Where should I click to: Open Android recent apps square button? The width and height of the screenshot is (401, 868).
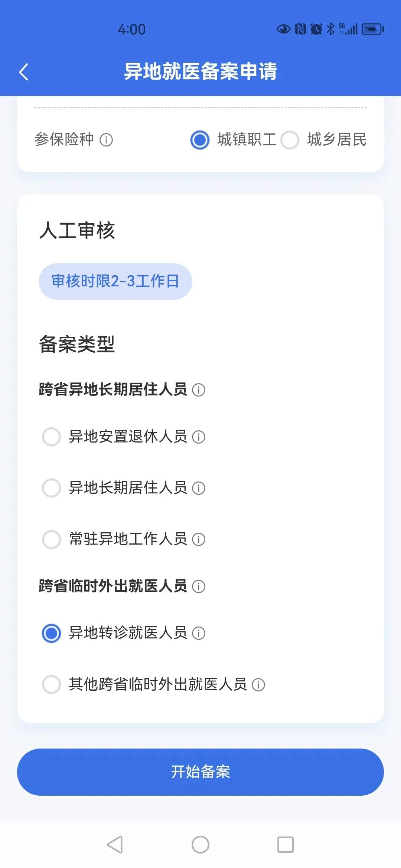coord(286,845)
